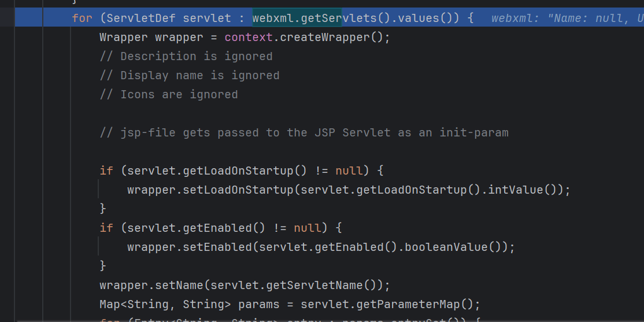Click the inline webxml debug value hint

click(x=567, y=18)
